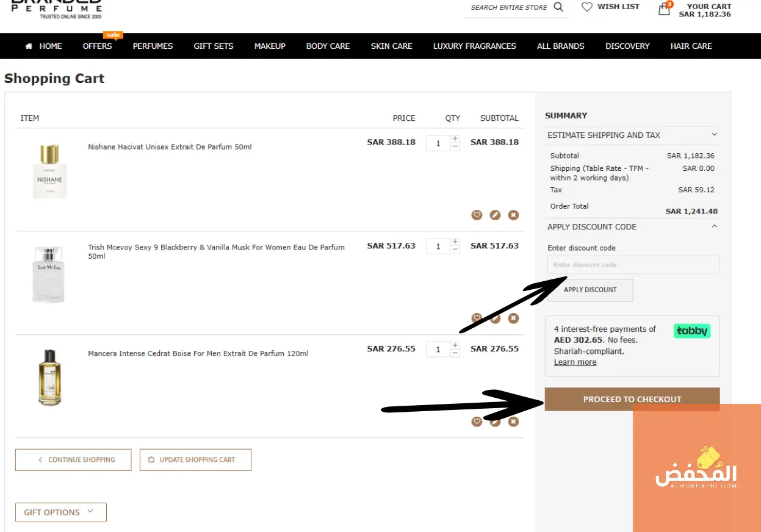Image resolution: width=761 pixels, height=532 pixels.
Task: Open the Gift Sets menu
Action: 214,46
